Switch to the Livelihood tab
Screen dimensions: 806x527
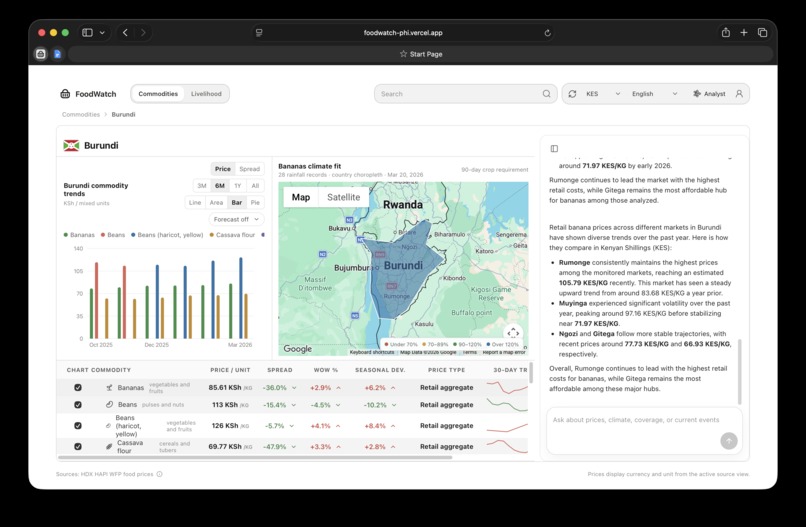click(206, 94)
